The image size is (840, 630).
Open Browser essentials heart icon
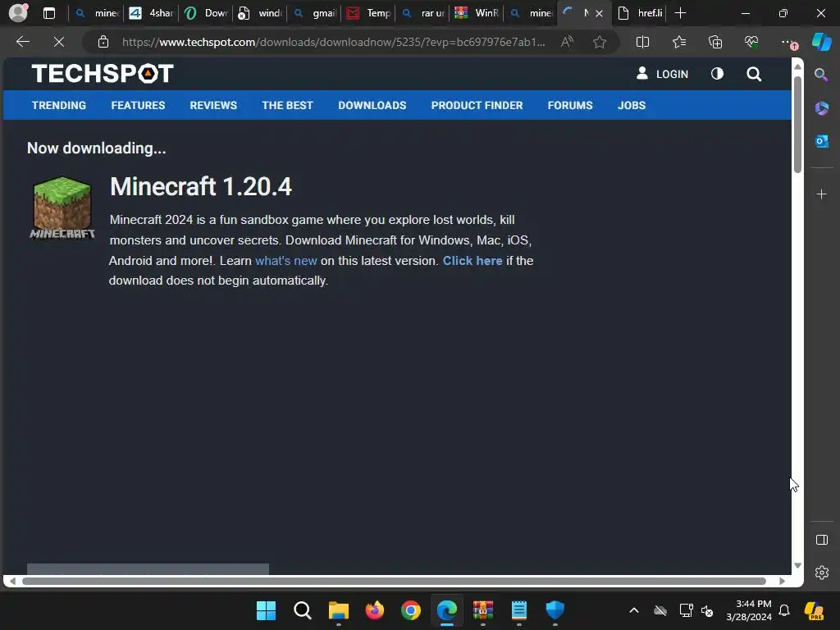[x=751, y=42]
